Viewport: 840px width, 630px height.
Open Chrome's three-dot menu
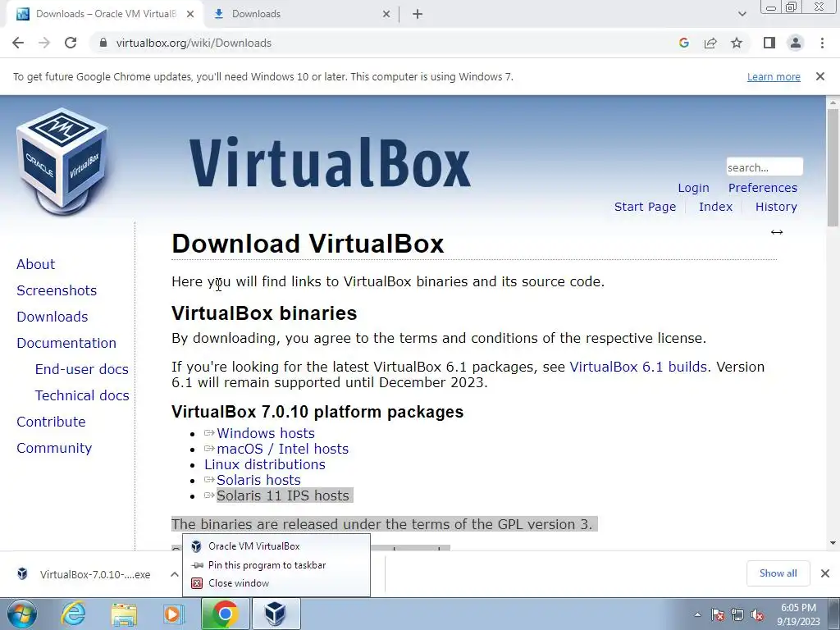click(x=822, y=43)
